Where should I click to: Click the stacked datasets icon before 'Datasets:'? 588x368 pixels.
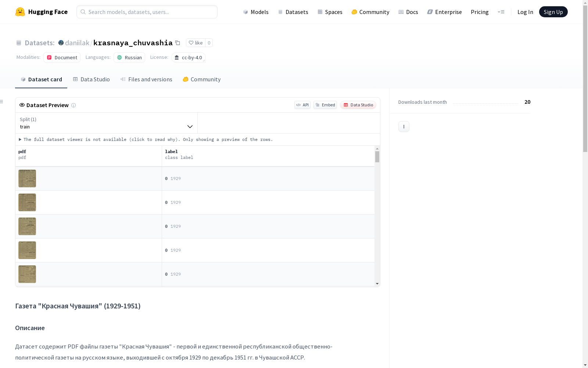coord(19,43)
